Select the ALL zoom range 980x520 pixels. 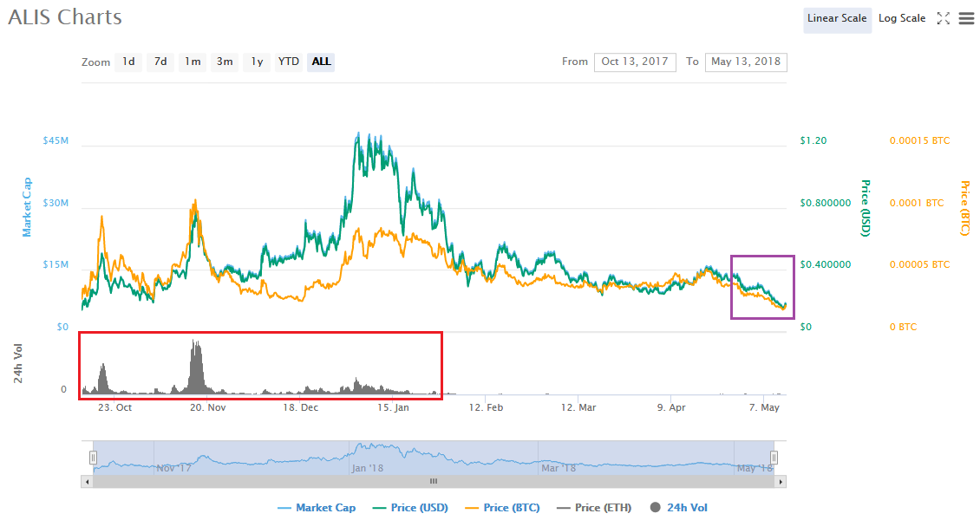(321, 62)
